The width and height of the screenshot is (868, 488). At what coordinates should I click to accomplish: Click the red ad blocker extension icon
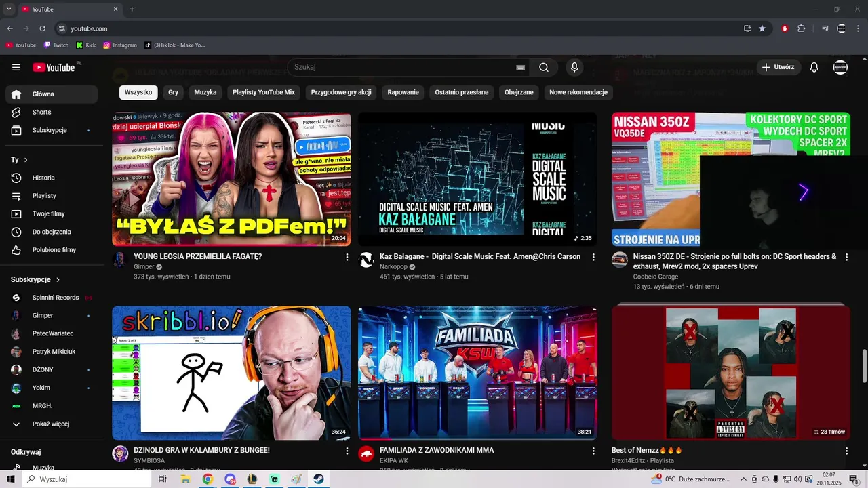(x=785, y=28)
